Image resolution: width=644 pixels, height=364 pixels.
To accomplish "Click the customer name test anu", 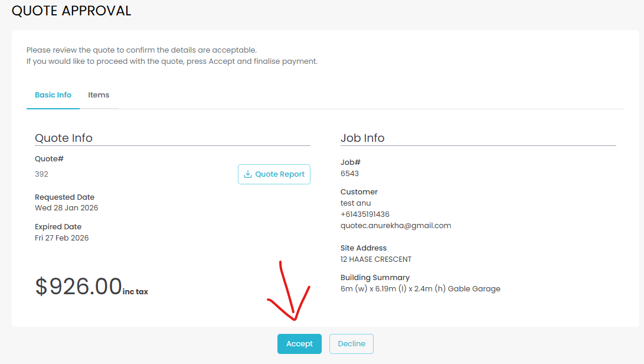I will pyautogui.click(x=355, y=203).
